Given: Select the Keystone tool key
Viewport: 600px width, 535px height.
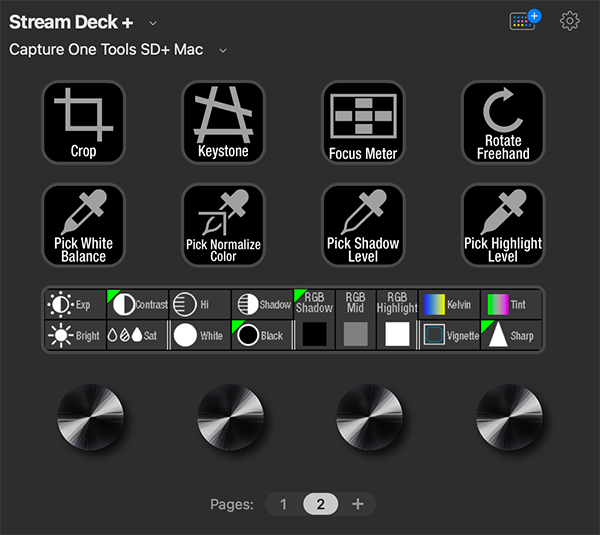Looking at the screenshot, I should (223, 122).
